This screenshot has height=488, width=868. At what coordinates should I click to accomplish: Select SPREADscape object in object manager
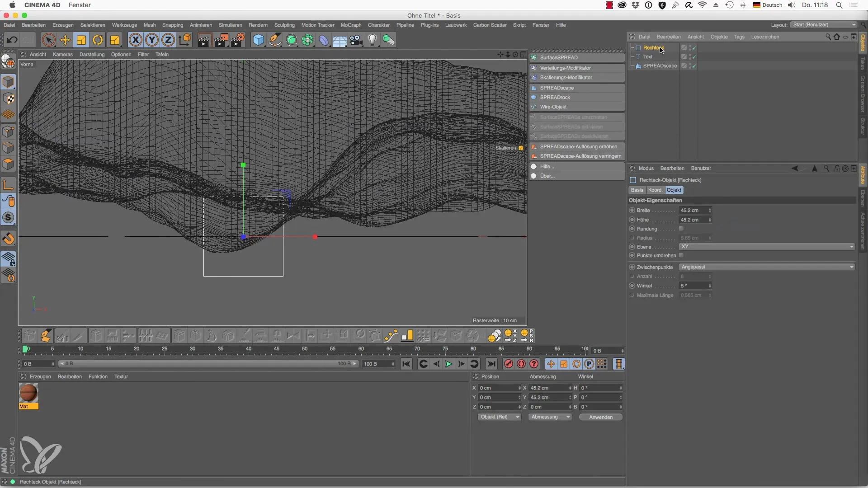[x=660, y=66]
